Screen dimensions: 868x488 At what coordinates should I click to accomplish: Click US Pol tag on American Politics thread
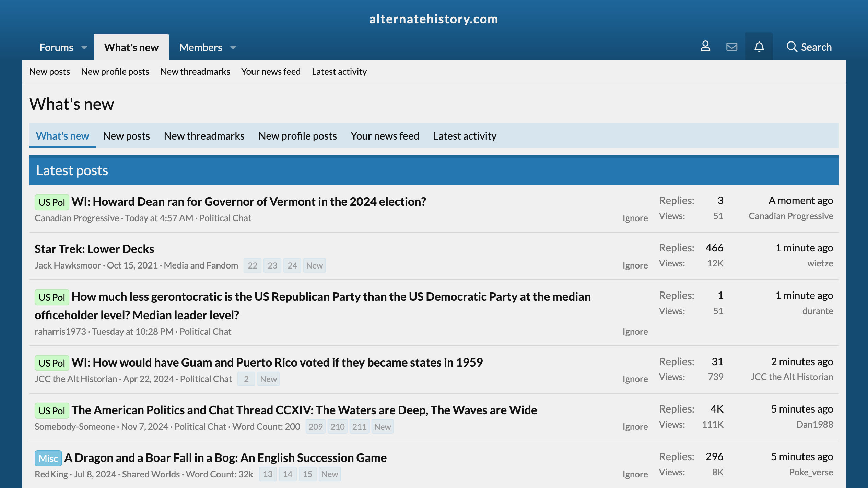[51, 410]
